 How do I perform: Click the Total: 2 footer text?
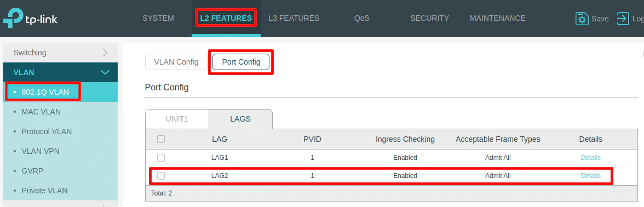point(162,193)
